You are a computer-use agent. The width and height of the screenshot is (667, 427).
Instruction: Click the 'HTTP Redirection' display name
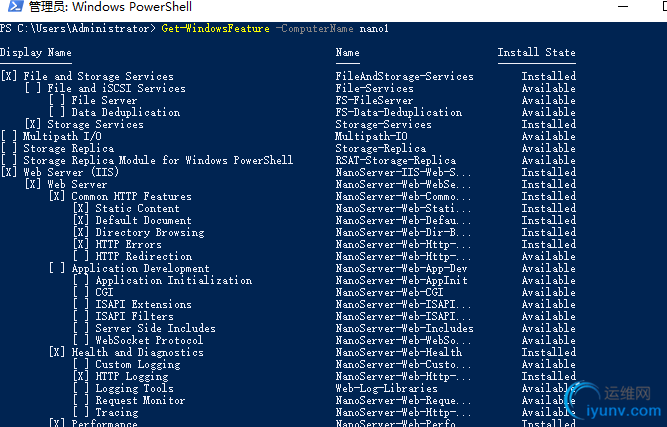coord(144,256)
